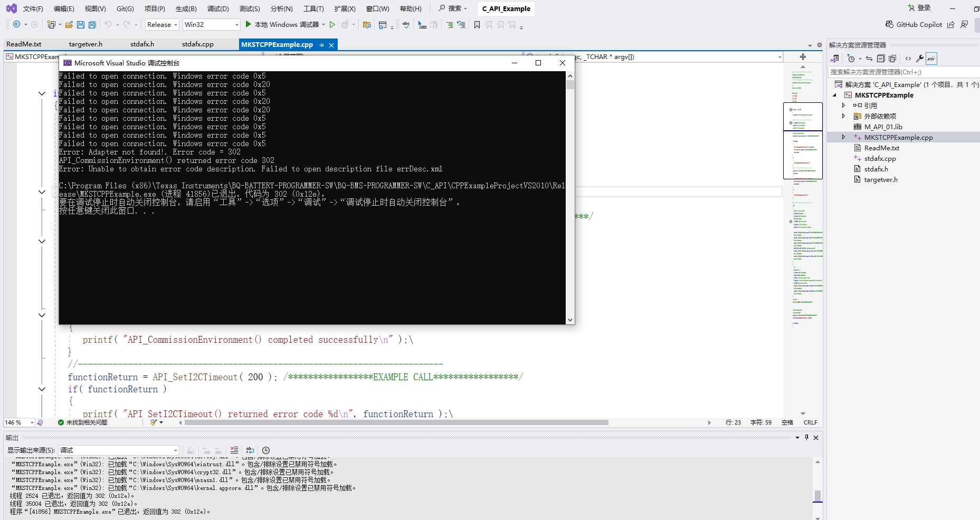Click the Output panel vertical scrollbar thumb

[817, 496]
